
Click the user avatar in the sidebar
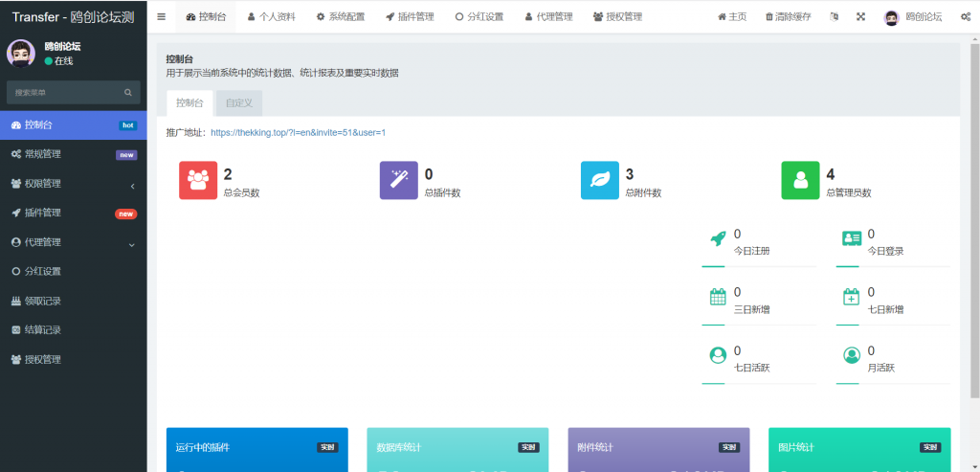point(21,54)
